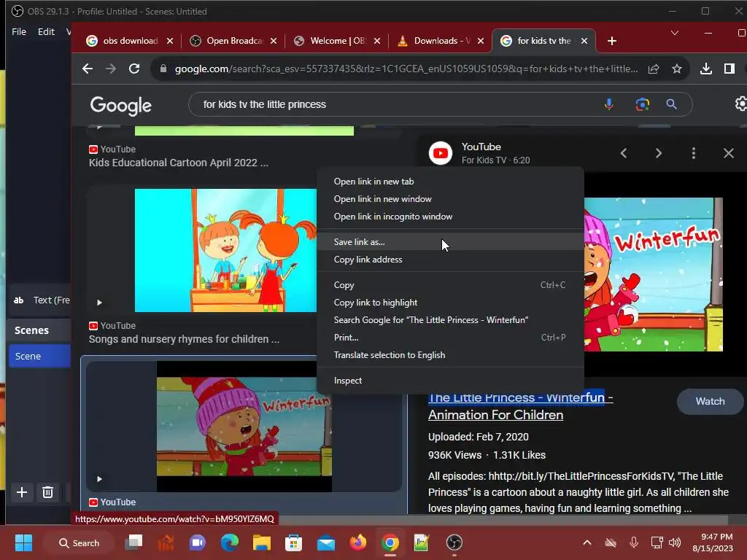Close the obs download tab

click(169, 41)
